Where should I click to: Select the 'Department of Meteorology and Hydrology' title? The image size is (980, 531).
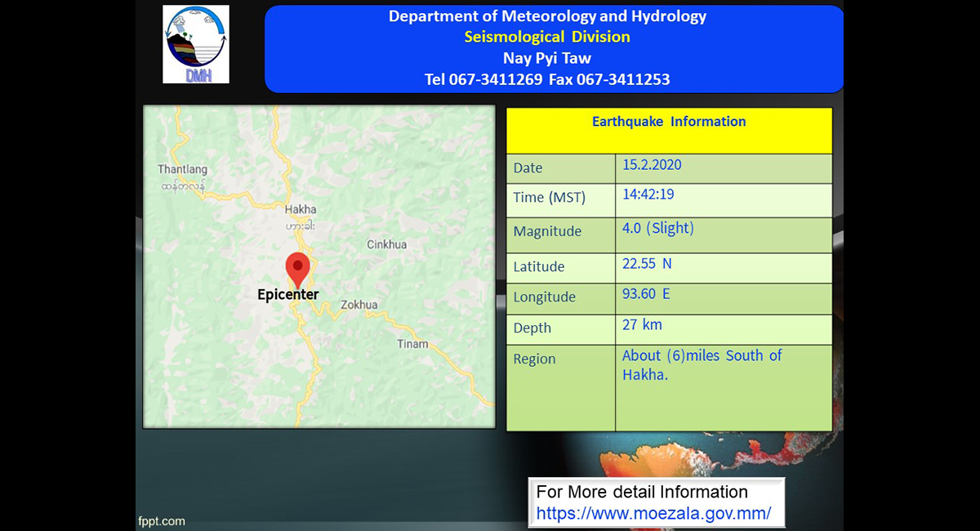click(x=547, y=16)
